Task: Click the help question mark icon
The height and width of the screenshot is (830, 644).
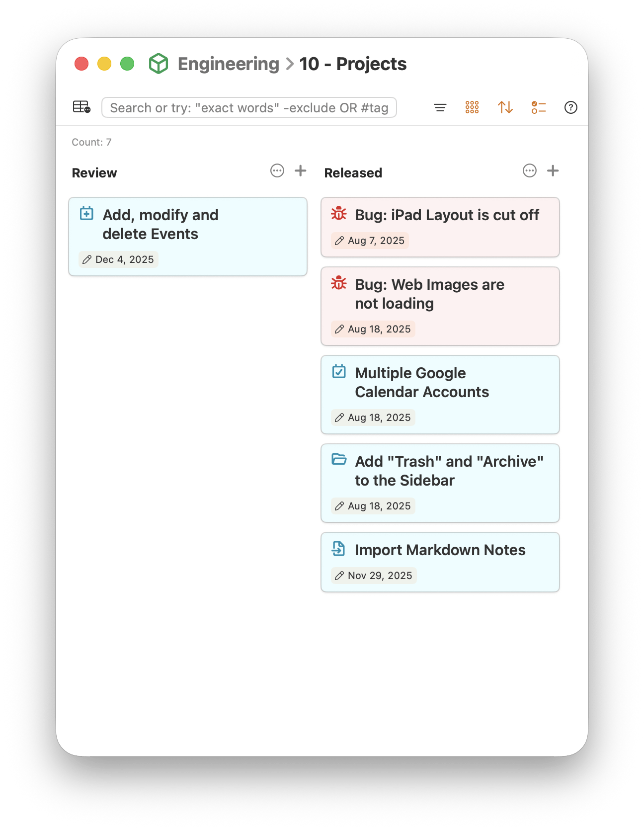Action: pos(570,107)
